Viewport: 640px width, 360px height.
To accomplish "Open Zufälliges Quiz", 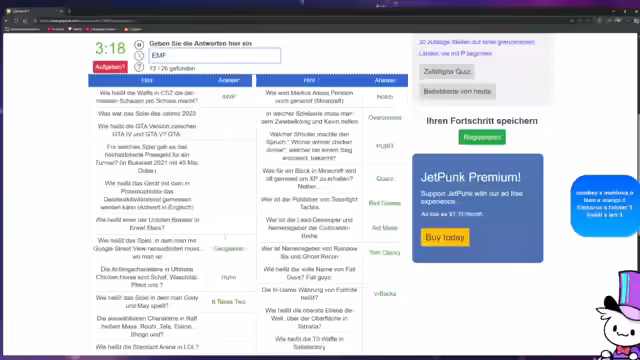I will tap(447, 71).
